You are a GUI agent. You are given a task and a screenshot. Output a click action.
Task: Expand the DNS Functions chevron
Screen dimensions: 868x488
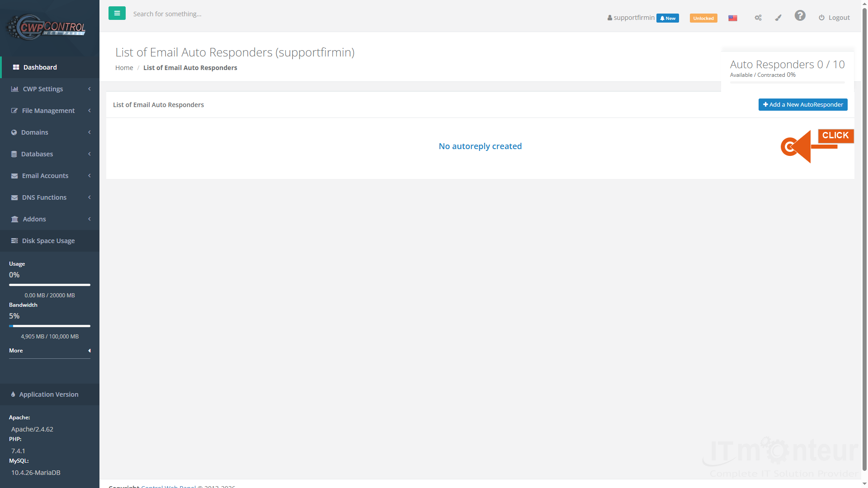point(90,197)
